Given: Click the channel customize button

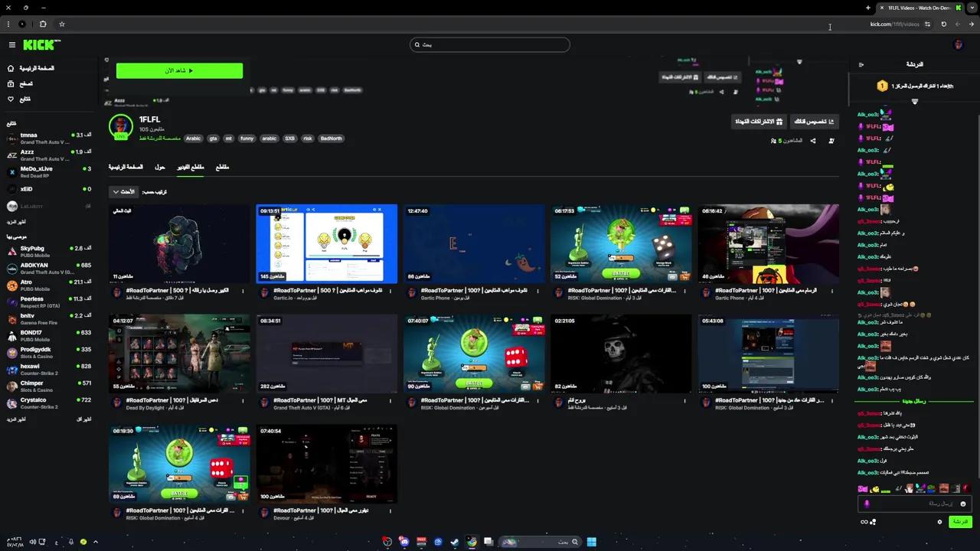Looking at the screenshot, I should [x=814, y=122].
